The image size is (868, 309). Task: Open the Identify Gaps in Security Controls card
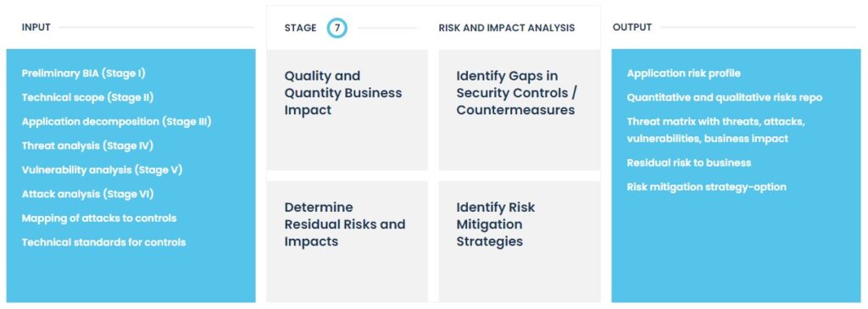520,109
